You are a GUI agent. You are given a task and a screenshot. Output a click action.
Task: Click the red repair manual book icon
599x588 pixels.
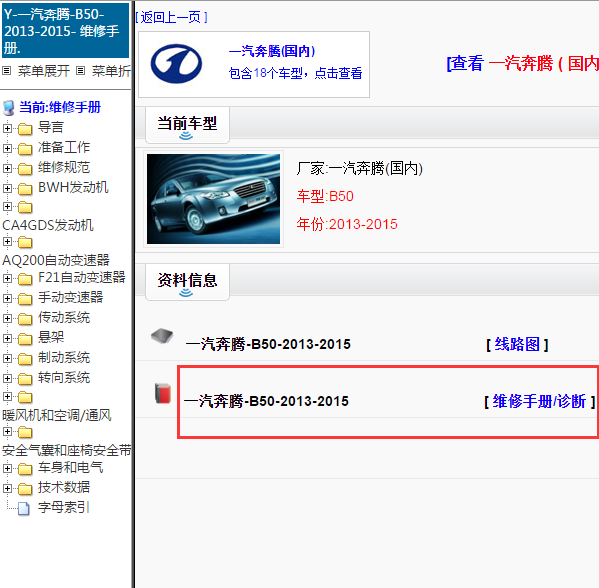[163, 393]
